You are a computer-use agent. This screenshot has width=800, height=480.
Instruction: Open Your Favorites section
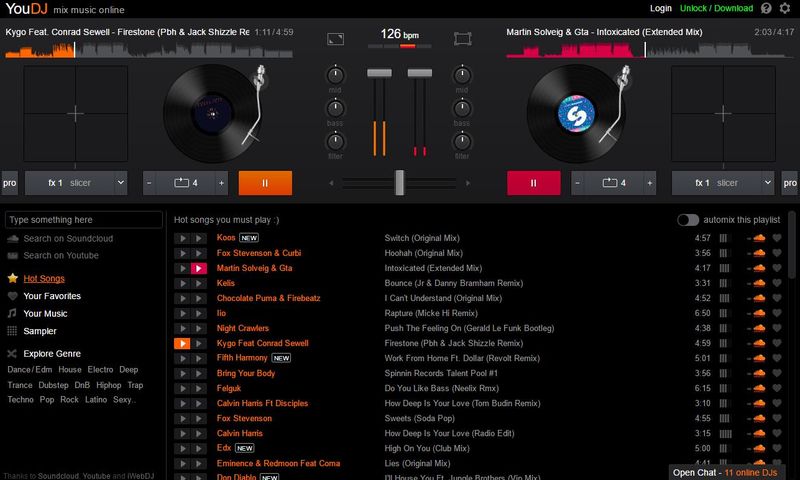(x=52, y=296)
